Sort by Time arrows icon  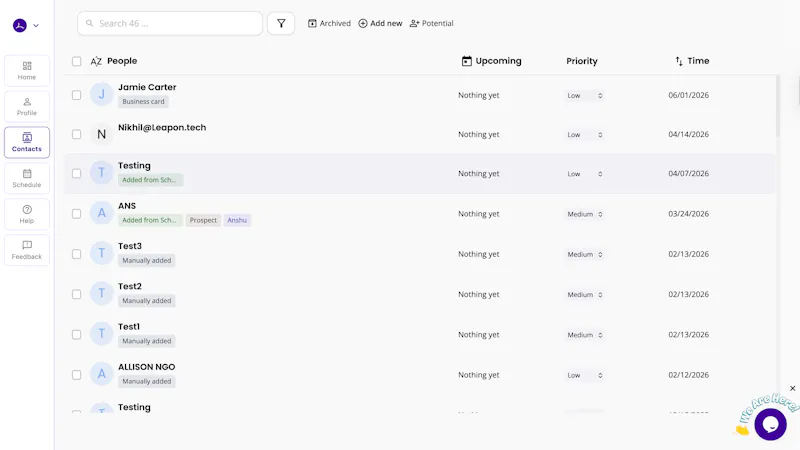[x=679, y=61]
